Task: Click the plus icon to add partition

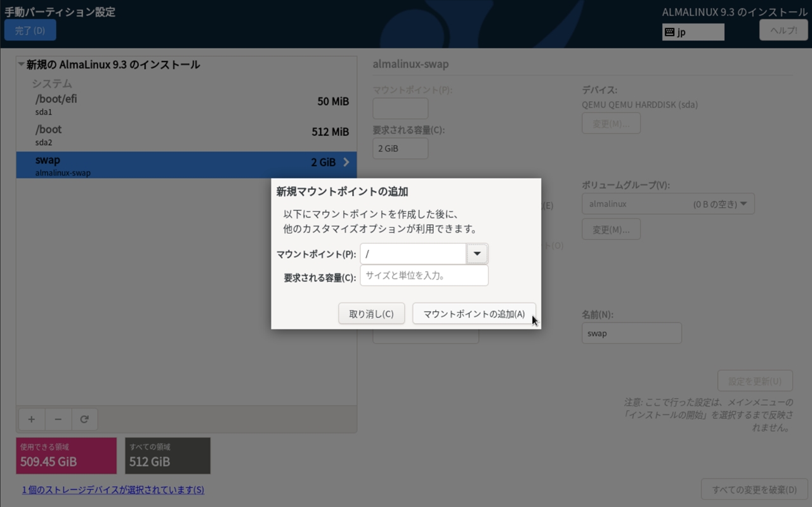Action: pos(31,419)
